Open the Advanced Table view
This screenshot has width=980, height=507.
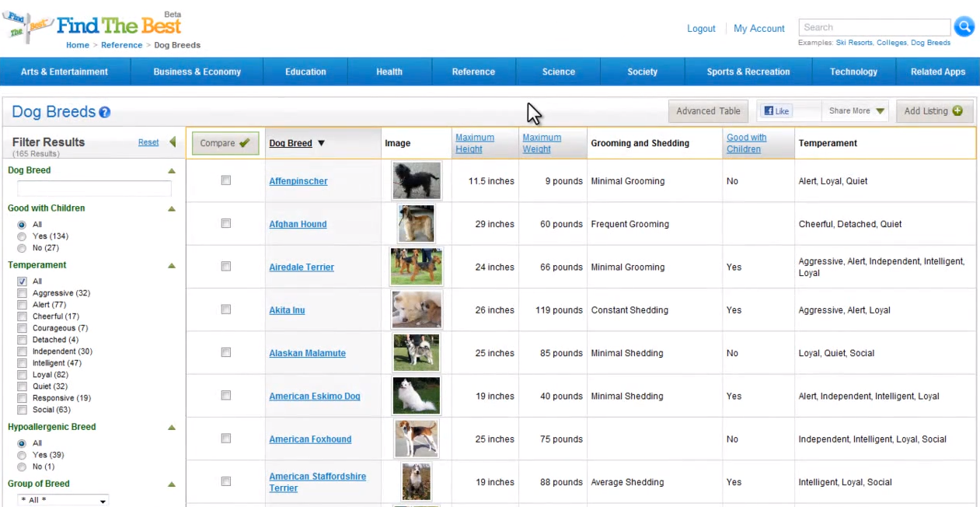click(x=707, y=110)
